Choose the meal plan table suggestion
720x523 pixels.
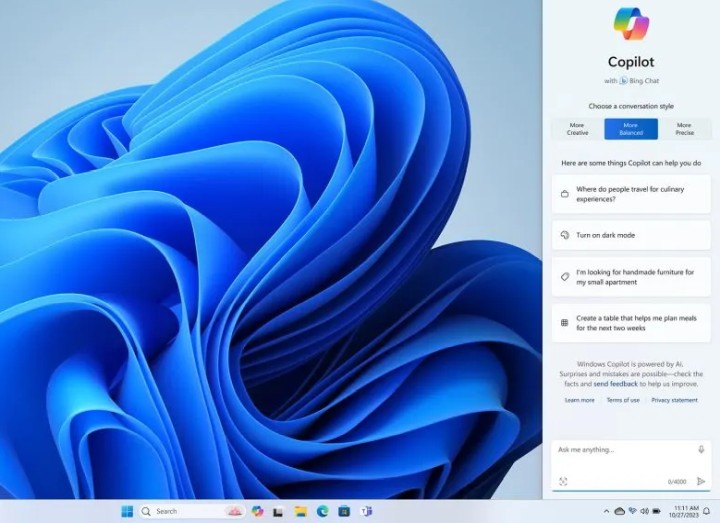(631, 323)
